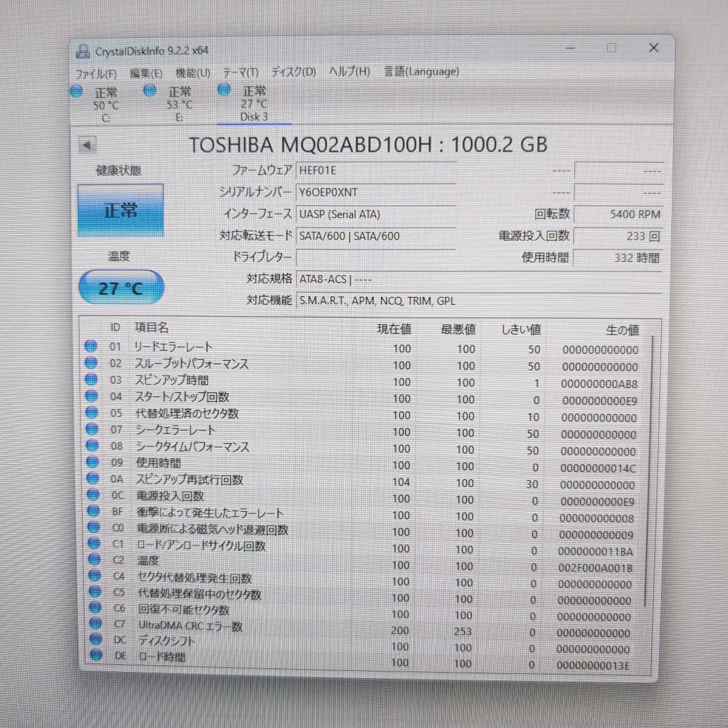Screen dimensions: 728x728
Task: Select the raw value 00000000014C
Action: [598, 468]
